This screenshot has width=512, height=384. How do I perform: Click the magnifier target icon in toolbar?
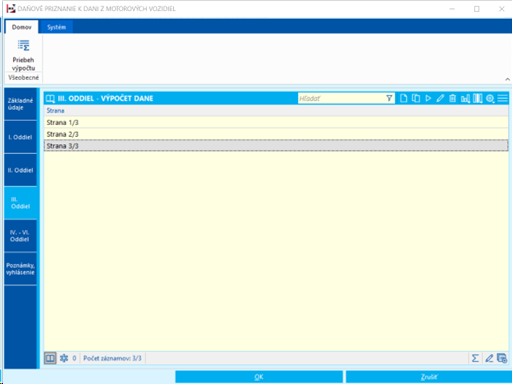[490, 98]
